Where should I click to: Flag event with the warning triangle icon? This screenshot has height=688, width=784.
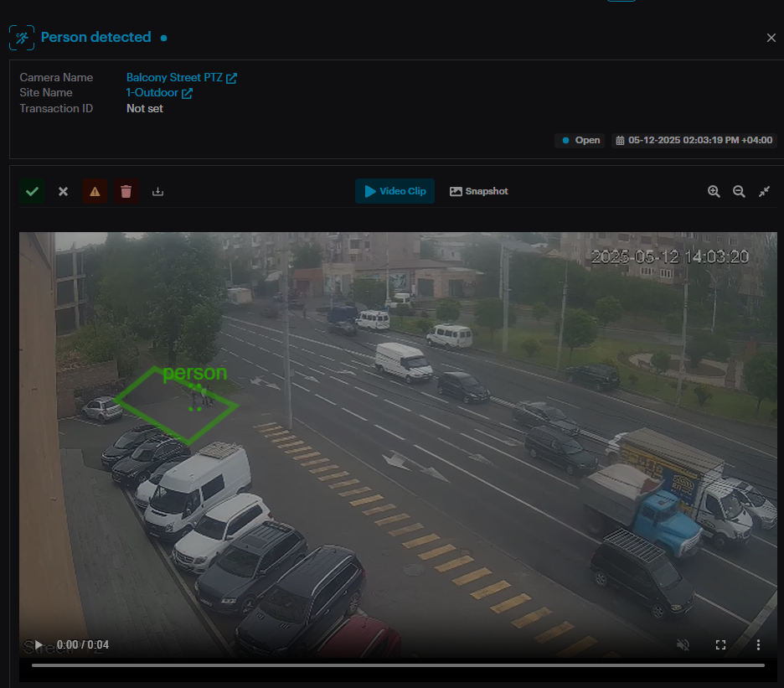(95, 192)
